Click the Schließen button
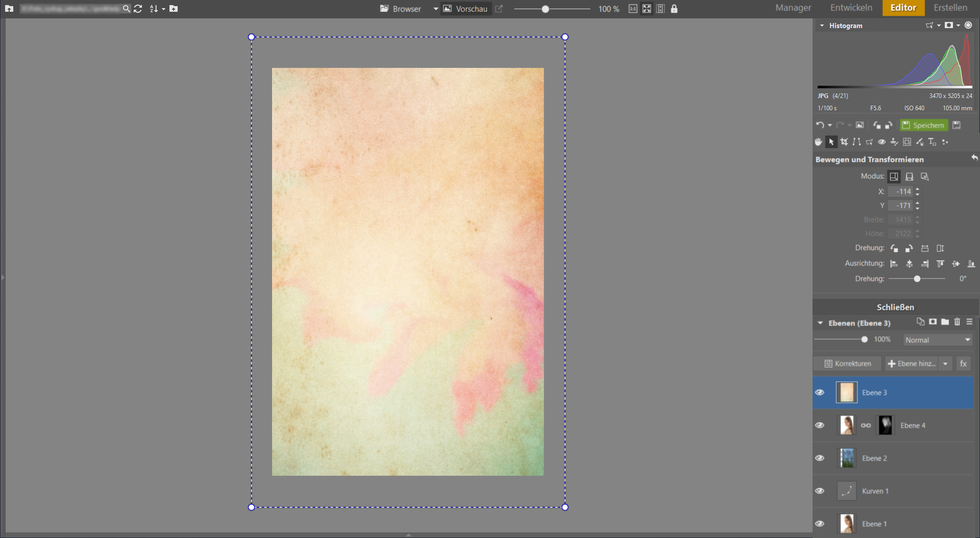 pyautogui.click(x=895, y=307)
